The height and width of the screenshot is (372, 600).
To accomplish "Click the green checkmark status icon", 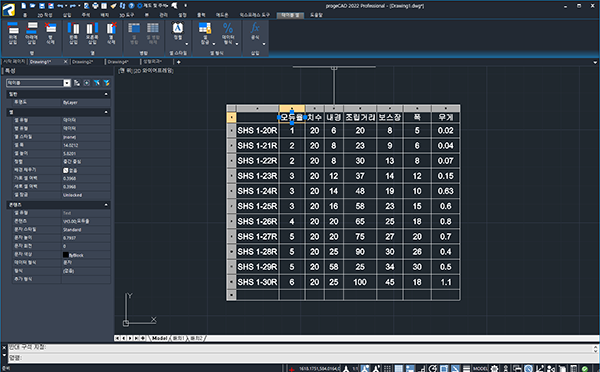I will coord(585,369).
